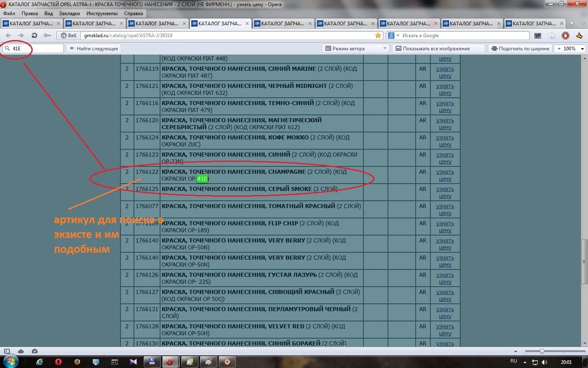Click узнать цену link for CHAMPAGNE paint
Image resolution: width=588 pixels, height=368 pixels.
(x=445, y=175)
